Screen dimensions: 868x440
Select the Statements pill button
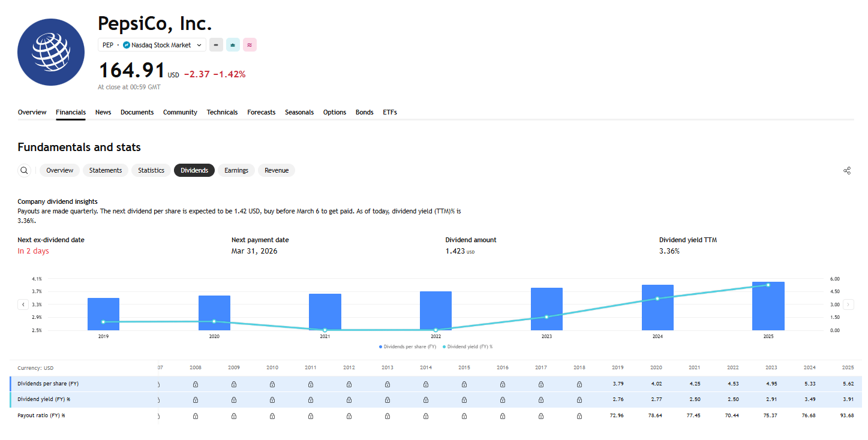point(106,170)
